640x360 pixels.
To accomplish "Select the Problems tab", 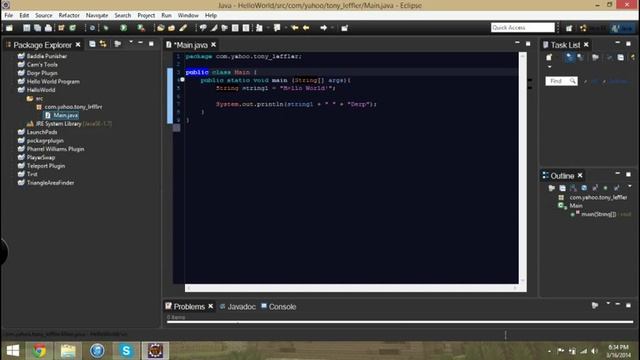I will [x=189, y=307].
